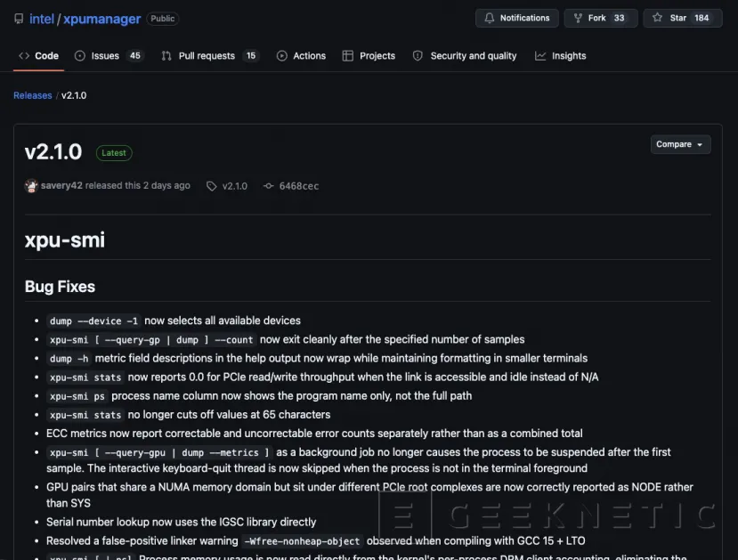This screenshot has height=560, width=738.
Task: Click the xpu-smi heading
Action: 64,239
